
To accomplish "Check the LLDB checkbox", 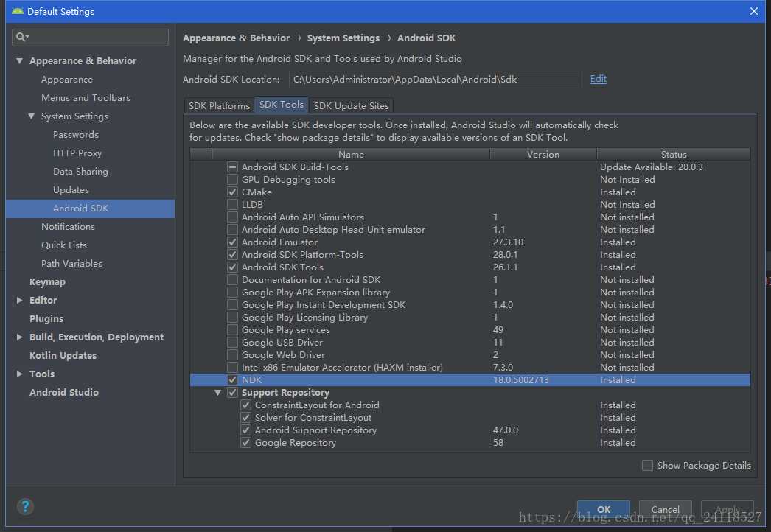I will click(233, 205).
